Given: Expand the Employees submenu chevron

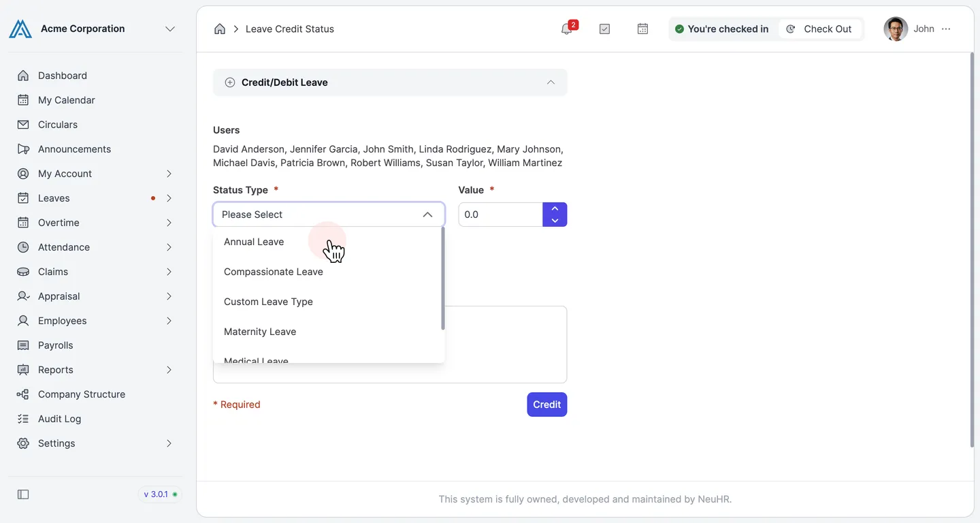Looking at the screenshot, I should tap(169, 321).
